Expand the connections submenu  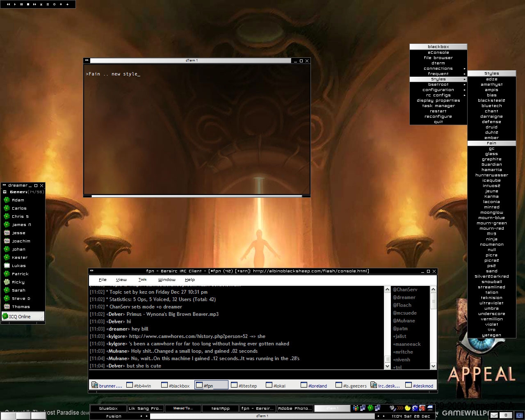point(438,68)
